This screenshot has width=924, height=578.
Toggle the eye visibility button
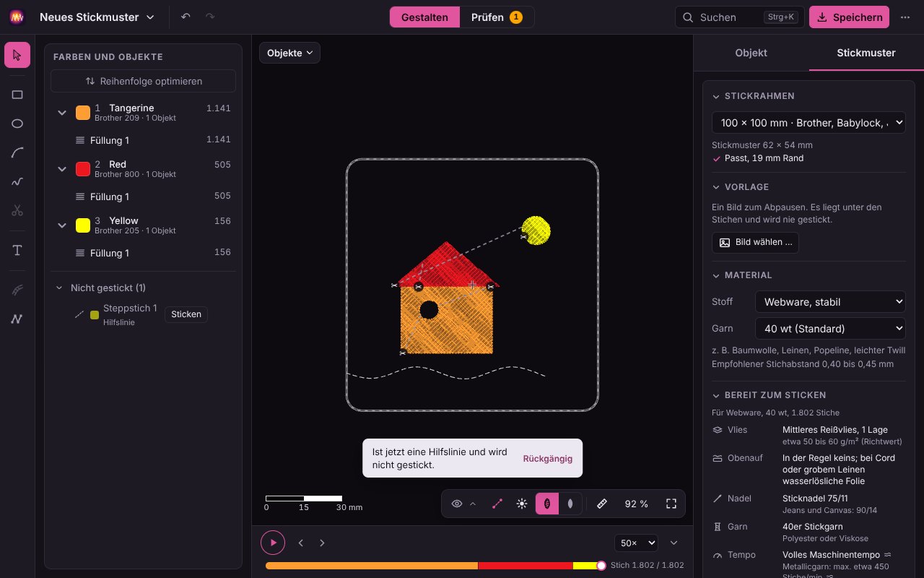click(x=457, y=504)
